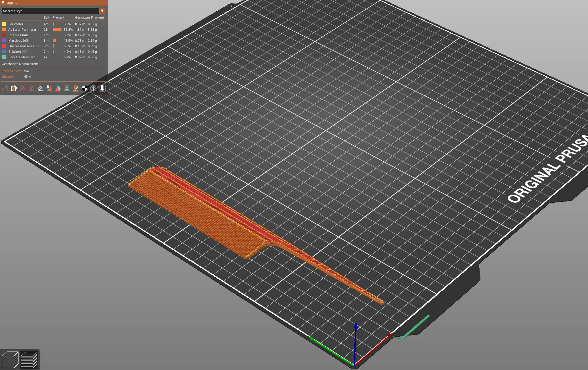Show retractions with up-chevrons icon
Viewport: 588px width, 370px height.
tap(23, 88)
